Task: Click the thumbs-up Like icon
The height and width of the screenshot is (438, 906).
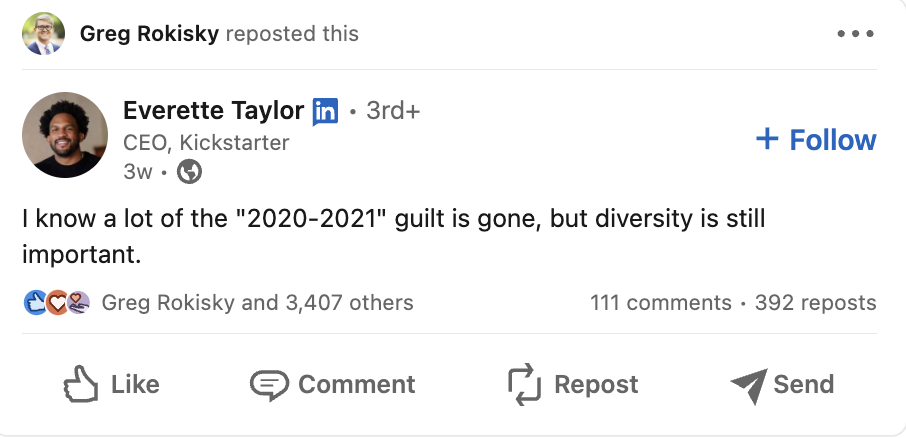Action: tap(79, 384)
